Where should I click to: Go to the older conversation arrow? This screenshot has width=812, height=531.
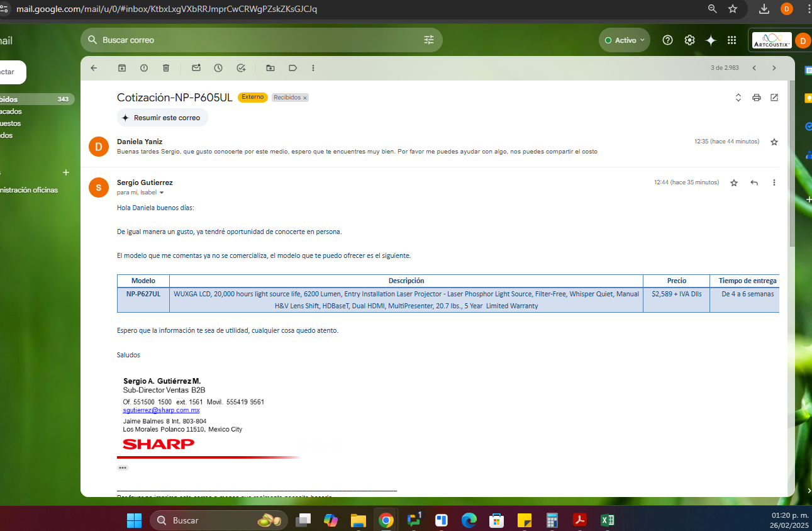[774, 68]
